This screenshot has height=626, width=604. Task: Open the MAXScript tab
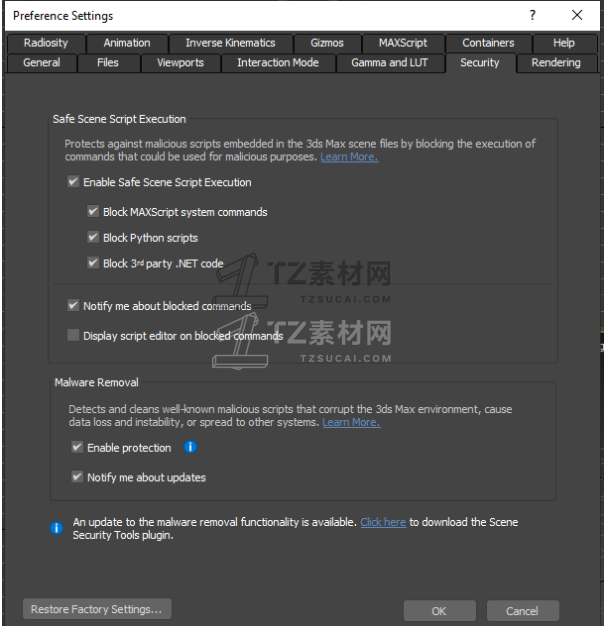click(x=403, y=43)
